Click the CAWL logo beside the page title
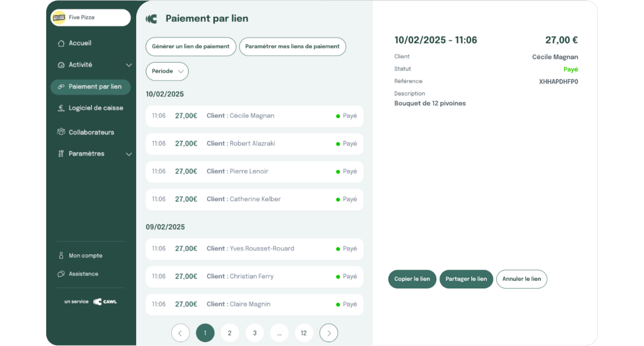Viewport: 644px width, 346px height. [151, 19]
